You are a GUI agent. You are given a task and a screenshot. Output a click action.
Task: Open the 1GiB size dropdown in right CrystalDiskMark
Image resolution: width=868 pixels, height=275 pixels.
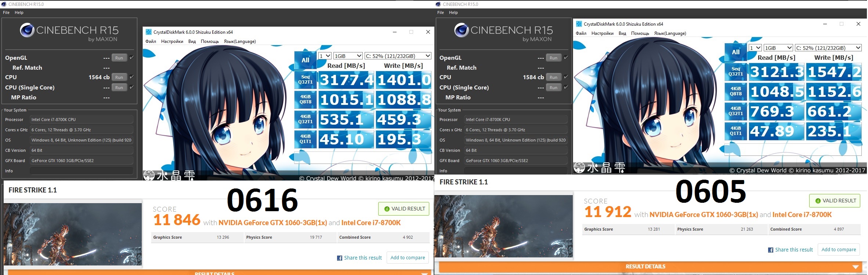[778, 48]
